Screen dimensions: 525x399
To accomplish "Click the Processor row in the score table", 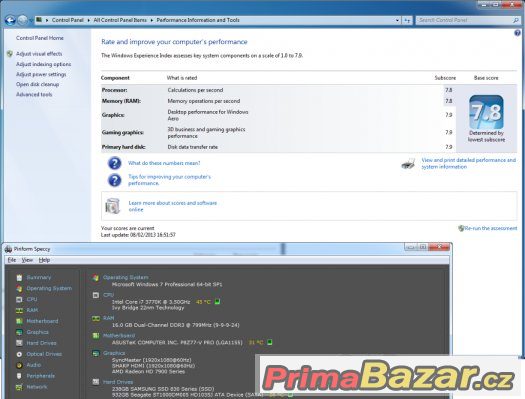I will pos(278,90).
